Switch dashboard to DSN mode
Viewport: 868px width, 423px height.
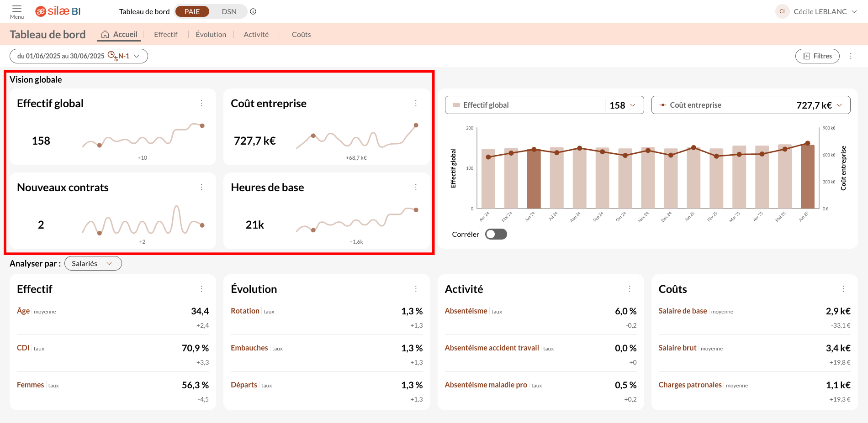[229, 11]
